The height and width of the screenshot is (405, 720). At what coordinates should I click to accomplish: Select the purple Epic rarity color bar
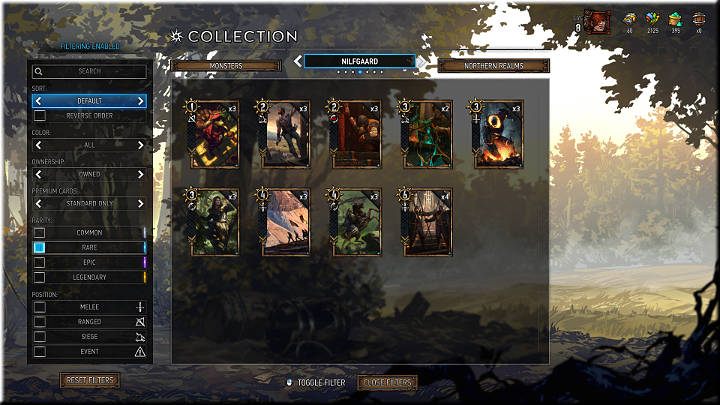click(x=145, y=263)
